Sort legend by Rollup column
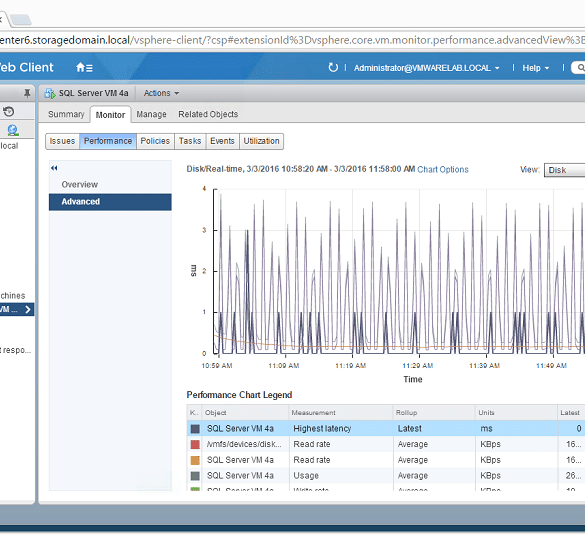Screen dimensions: 585x535 (434, 413)
